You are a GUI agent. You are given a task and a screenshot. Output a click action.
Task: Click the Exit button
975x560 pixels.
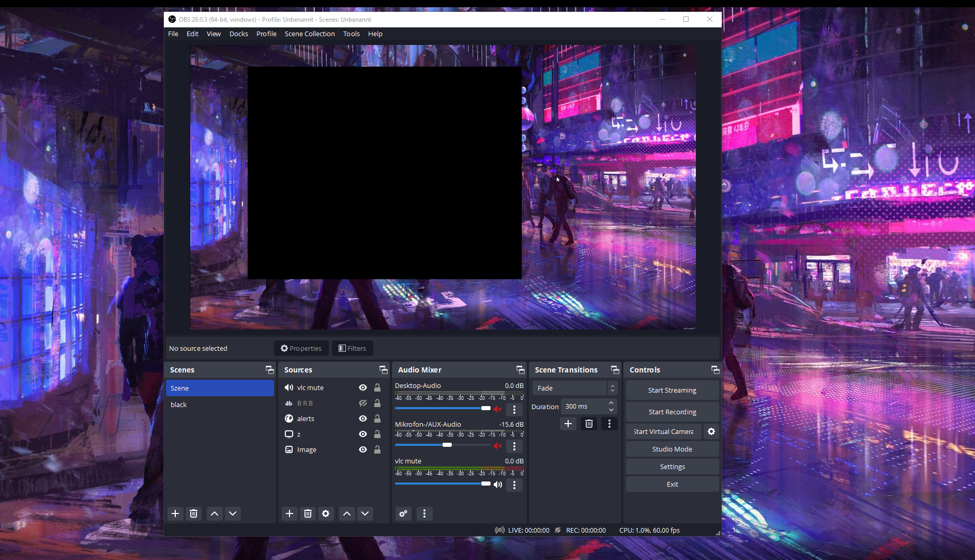tap(672, 484)
